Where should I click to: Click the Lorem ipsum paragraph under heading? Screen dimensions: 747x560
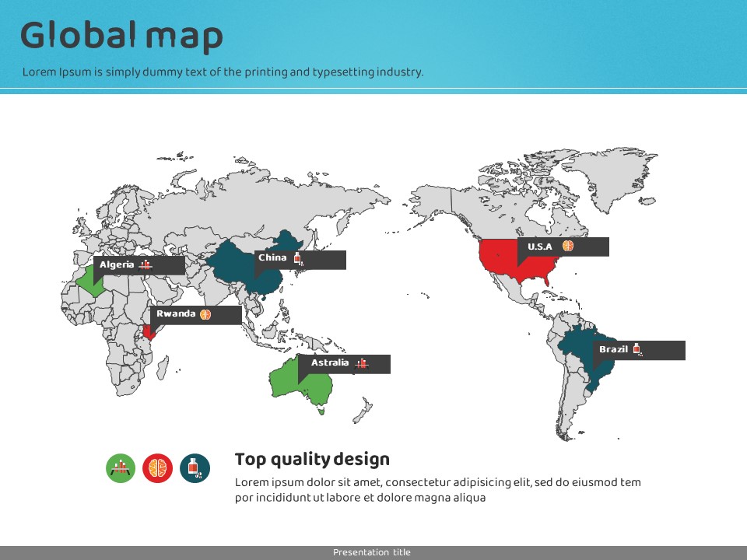pos(438,490)
